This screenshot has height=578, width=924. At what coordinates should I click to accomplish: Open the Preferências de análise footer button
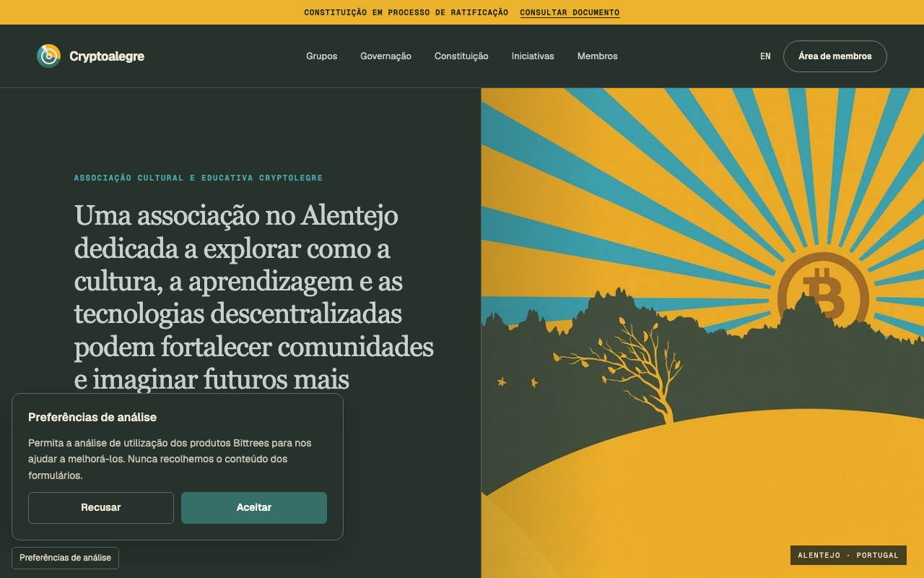coord(65,558)
